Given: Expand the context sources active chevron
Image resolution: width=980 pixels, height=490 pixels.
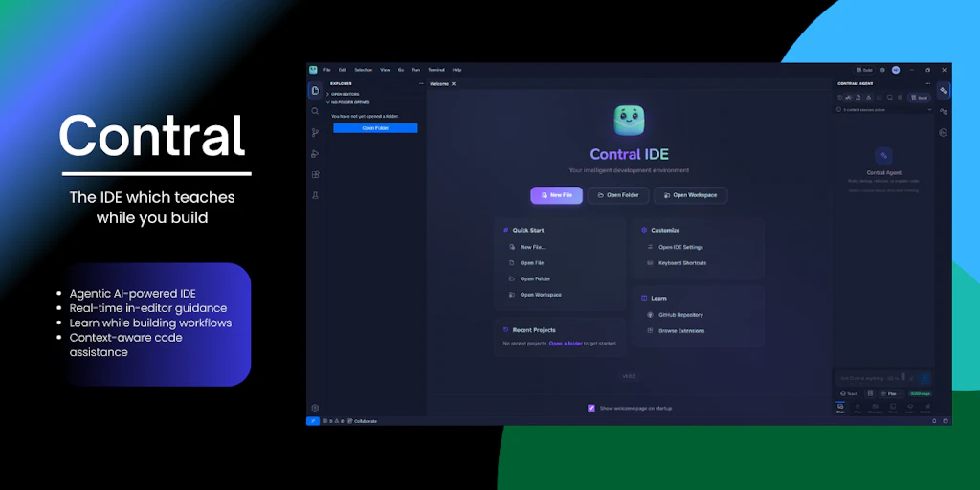Looking at the screenshot, I should (x=929, y=109).
